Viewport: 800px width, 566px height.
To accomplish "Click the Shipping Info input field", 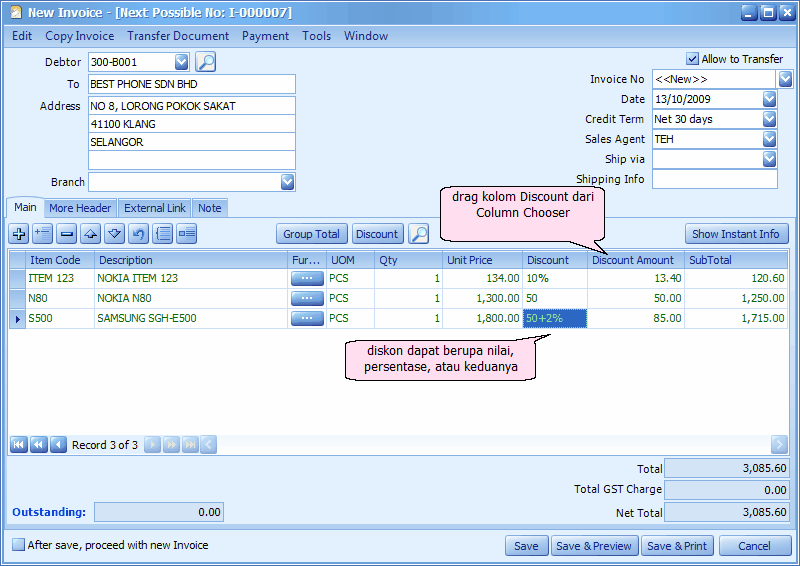I will 714,179.
